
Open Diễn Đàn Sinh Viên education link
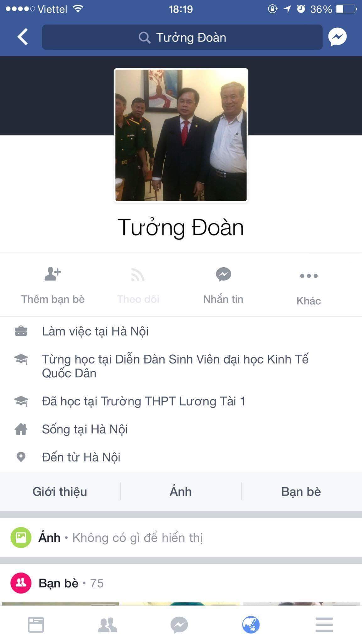[x=175, y=366]
